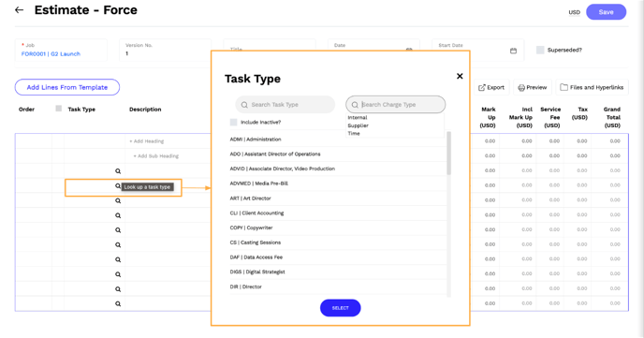Open the Start Date calendar picker icon

[513, 51]
